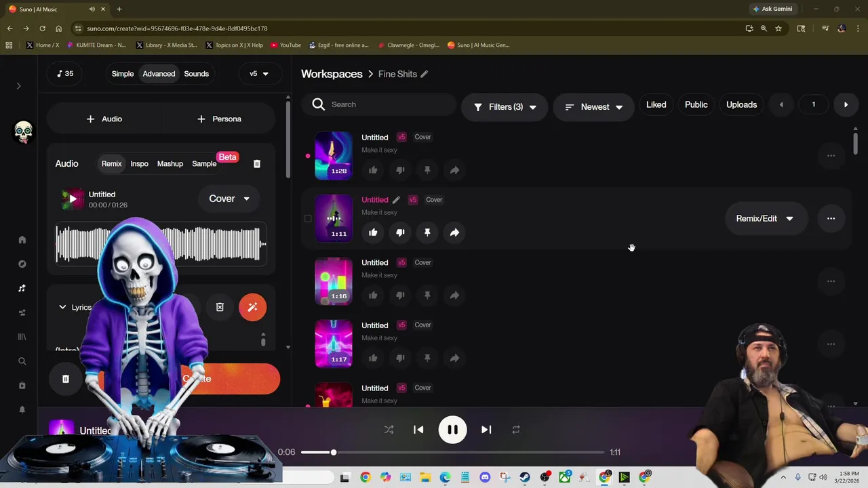Toggle the Uploads filter
The height and width of the screenshot is (488, 868).
(741, 105)
